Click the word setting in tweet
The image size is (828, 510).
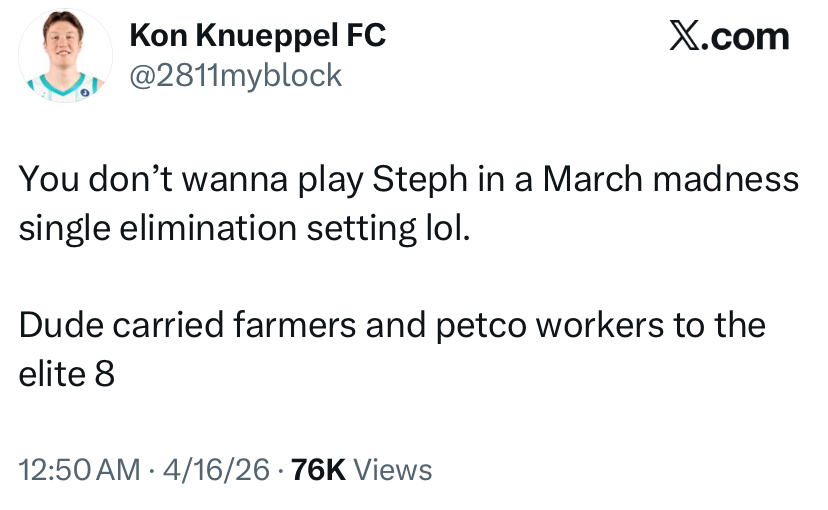[361, 229]
